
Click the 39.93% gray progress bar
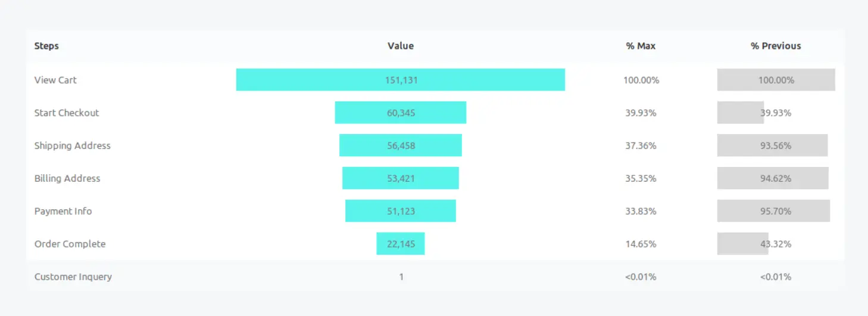point(741,113)
